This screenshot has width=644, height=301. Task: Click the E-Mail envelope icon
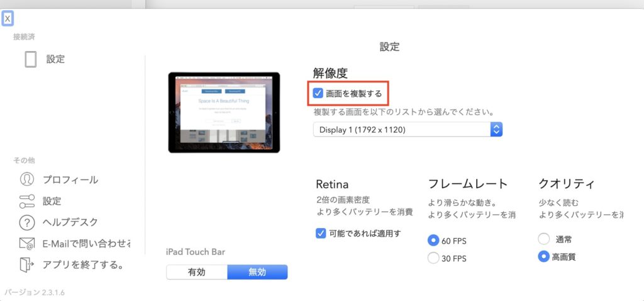pyautogui.click(x=26, y=244)
